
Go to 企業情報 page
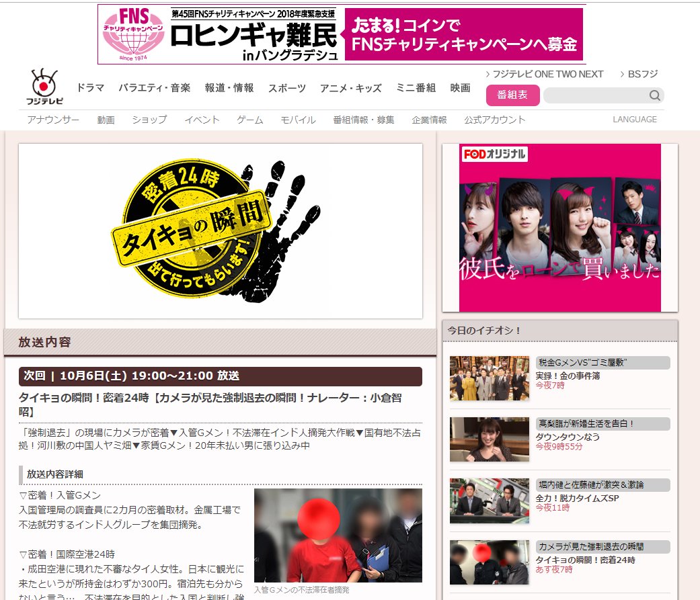pyautogui.click(x=429, y=120)
